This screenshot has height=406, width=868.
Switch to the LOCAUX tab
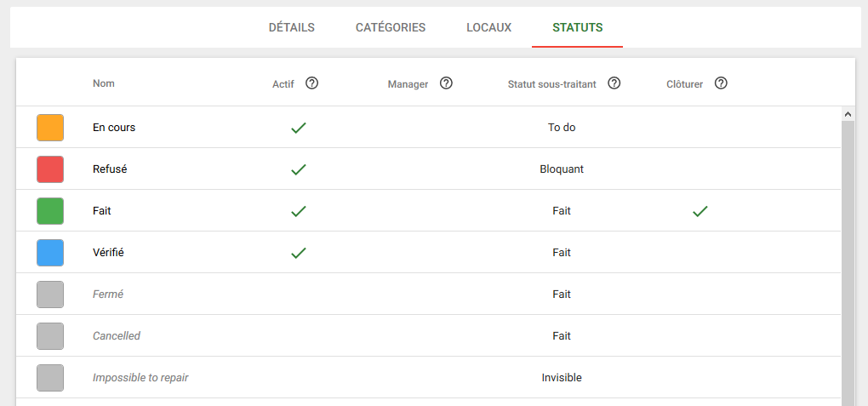coord(488,28)
